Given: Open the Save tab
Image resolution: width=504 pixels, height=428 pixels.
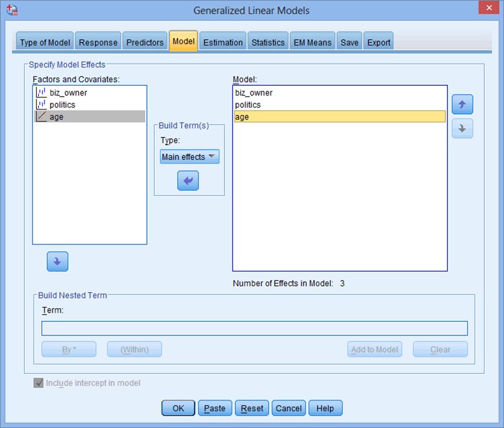Looking at the screenshot, I should [x=349, y=42].
